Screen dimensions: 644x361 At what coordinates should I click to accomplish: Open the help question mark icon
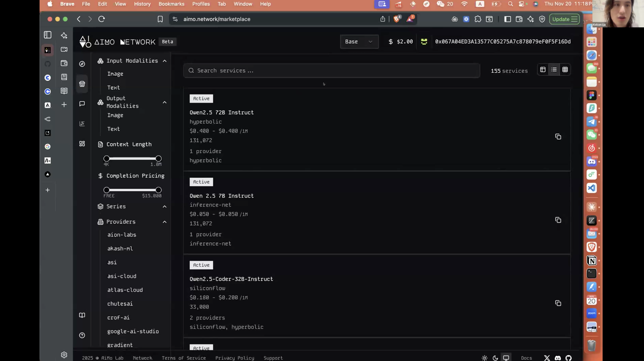click(82, 335)
